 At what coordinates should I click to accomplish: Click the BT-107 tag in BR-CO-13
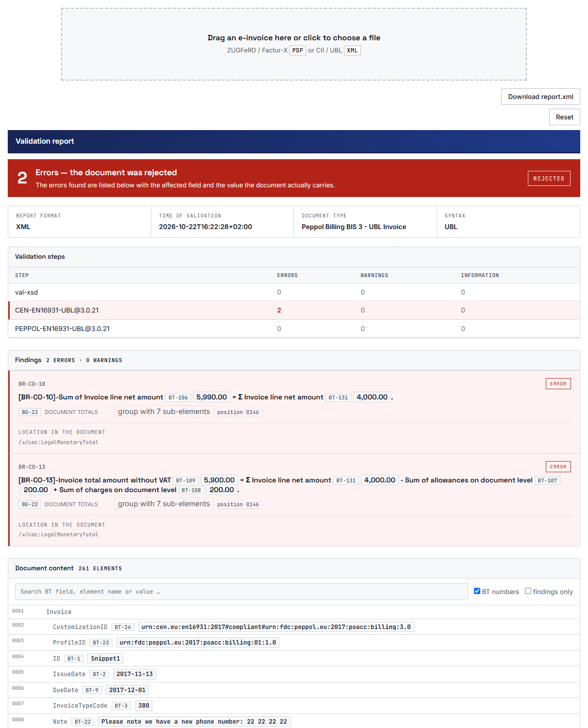click(547, 480)
